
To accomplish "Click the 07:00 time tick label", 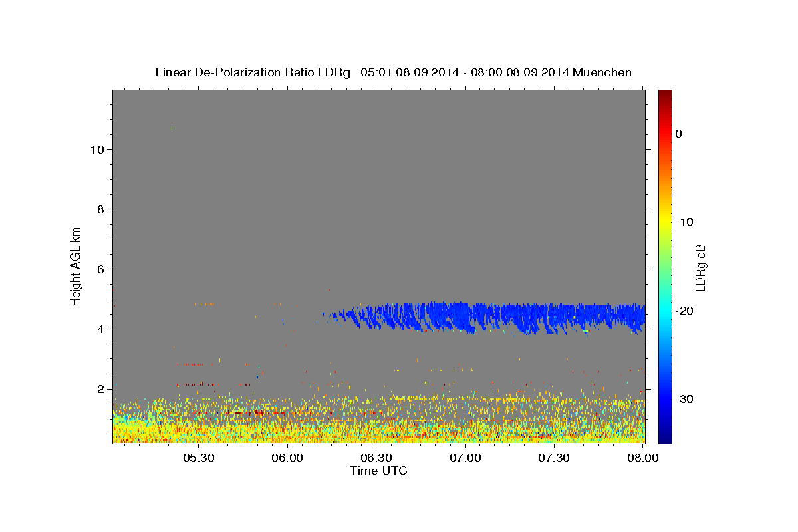I will 465,458.
